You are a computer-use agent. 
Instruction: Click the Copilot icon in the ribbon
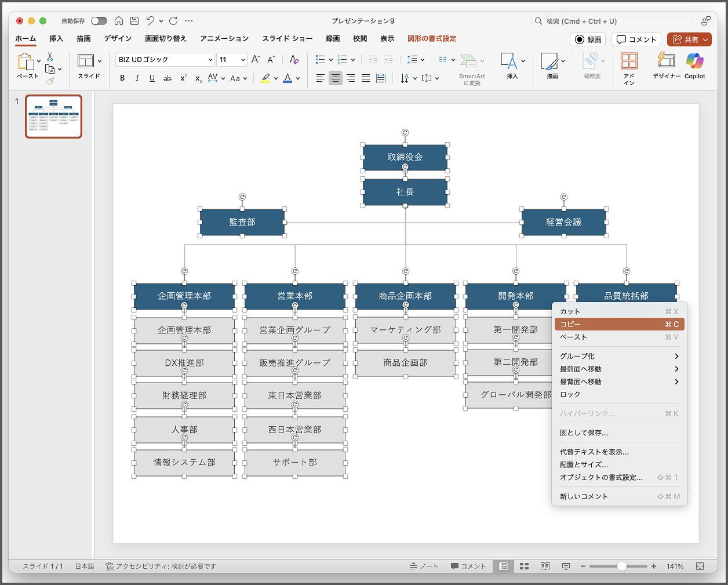pos(694,63)
